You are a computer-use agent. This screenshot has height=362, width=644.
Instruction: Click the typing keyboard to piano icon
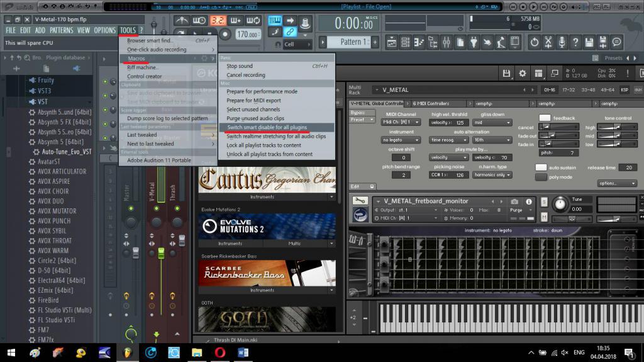[275, 20]
